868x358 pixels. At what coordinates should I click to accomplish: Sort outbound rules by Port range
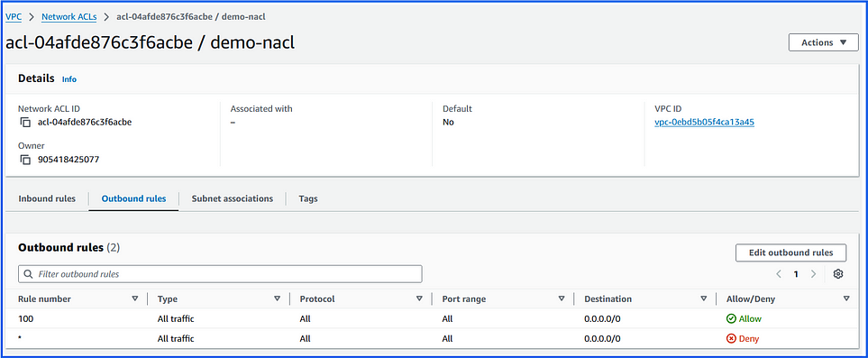click(562, 298)
